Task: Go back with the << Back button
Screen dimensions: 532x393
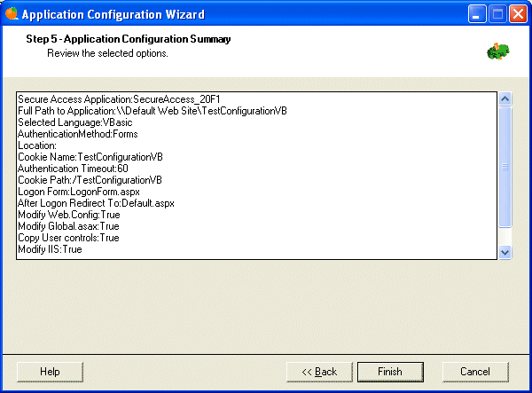Action: point(319,372)
